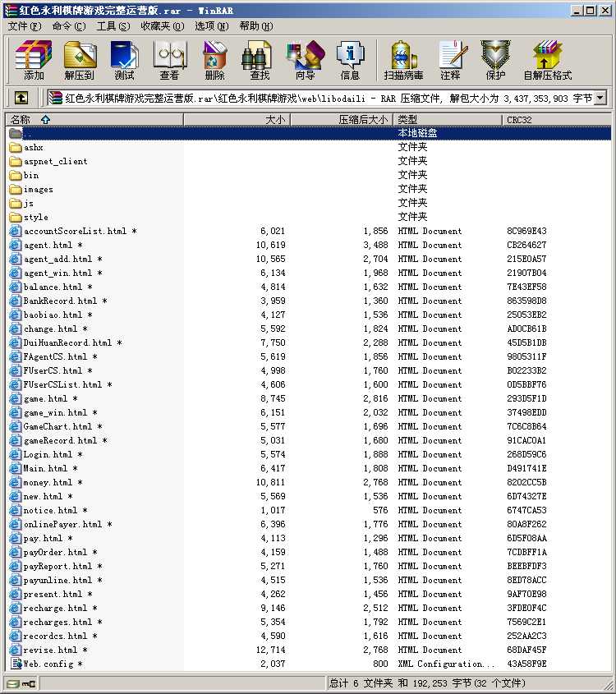Sort by CRC32 column header
Image resolution: width=616 pixels, height=694 pixels.
[x=557, y=120]
